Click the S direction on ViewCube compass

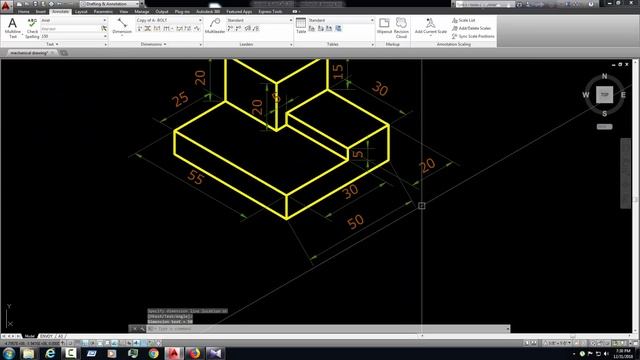[604, 113]
